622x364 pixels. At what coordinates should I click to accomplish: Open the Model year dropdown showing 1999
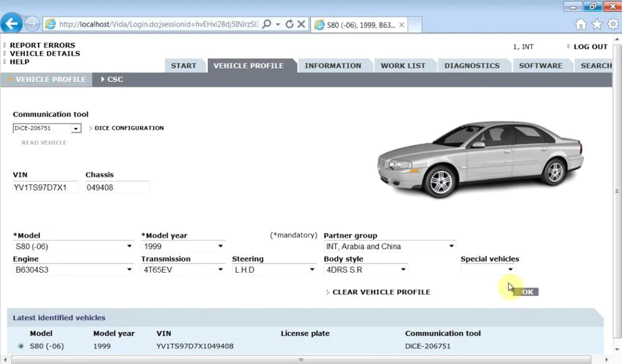[183, 247]
